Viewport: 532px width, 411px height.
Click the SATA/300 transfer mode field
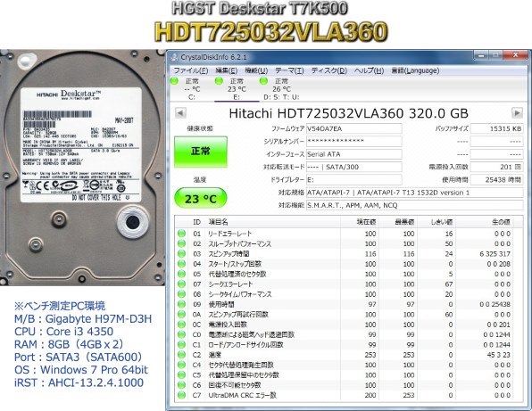click(353, 167)
